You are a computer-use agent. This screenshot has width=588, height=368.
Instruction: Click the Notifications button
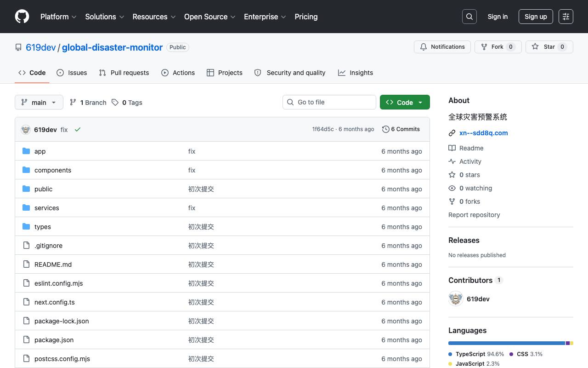443,47
